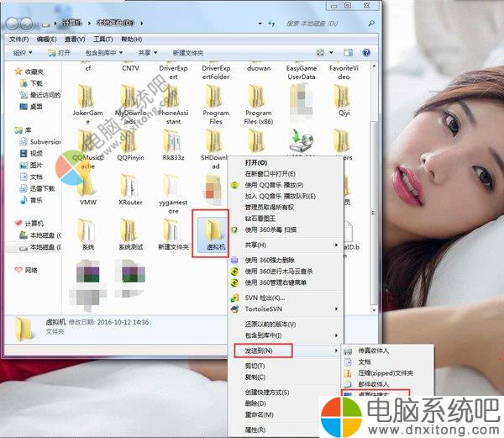
Task: Expand the 共享(H) submenu
Action: [286, 245]
